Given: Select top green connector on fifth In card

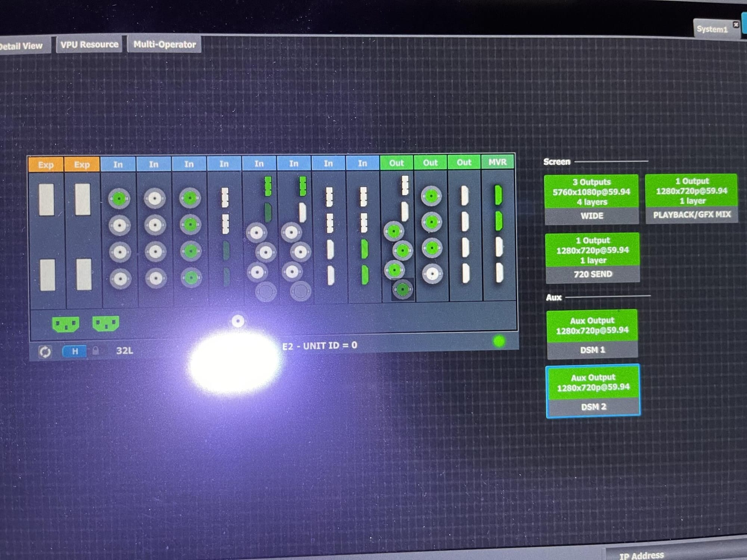Looking at the screenshot, I should pyautogui.click(x=268, y=186).
